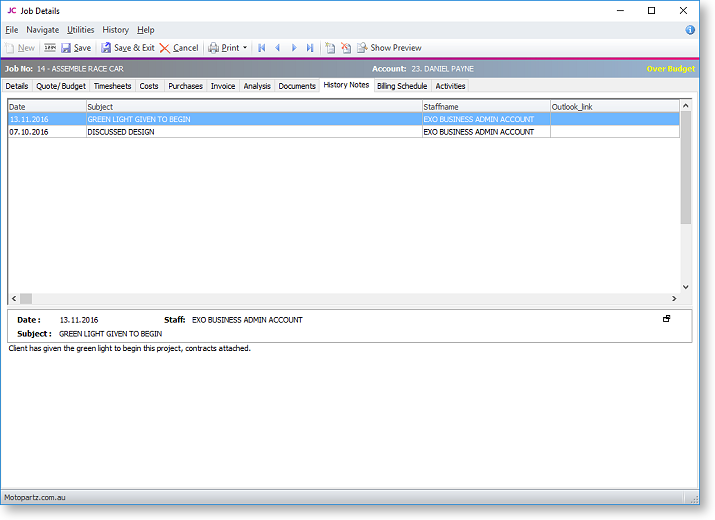The height and width of the screenshot is (520, 715).
Task: Click the small label icon left of Save
Action: pyautogui.click(x=50, y=48)
